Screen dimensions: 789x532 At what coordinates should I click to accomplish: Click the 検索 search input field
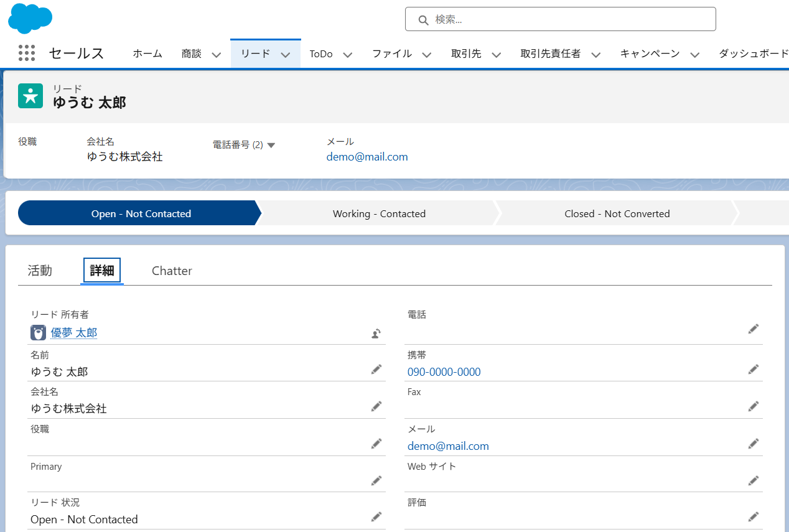pyautogui.click(x=560, y=19)
